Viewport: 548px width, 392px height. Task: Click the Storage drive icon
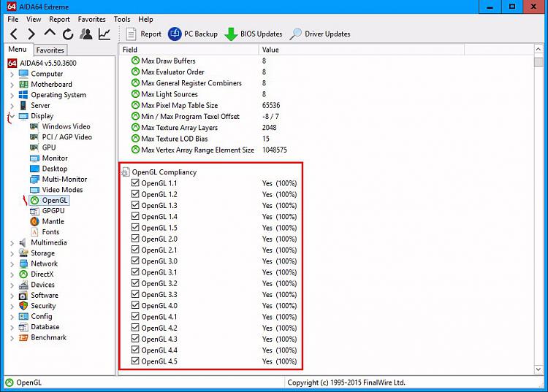point(23,253)
